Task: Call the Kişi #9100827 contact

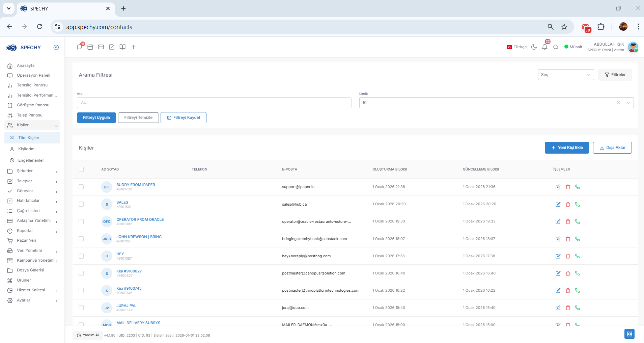Action: 578,273
